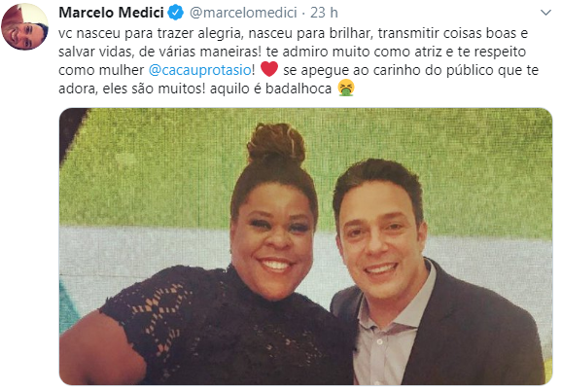Open the @cacauprotasio mention
Image resolution: width=562 pixels, height=392 pixels.
200,70
